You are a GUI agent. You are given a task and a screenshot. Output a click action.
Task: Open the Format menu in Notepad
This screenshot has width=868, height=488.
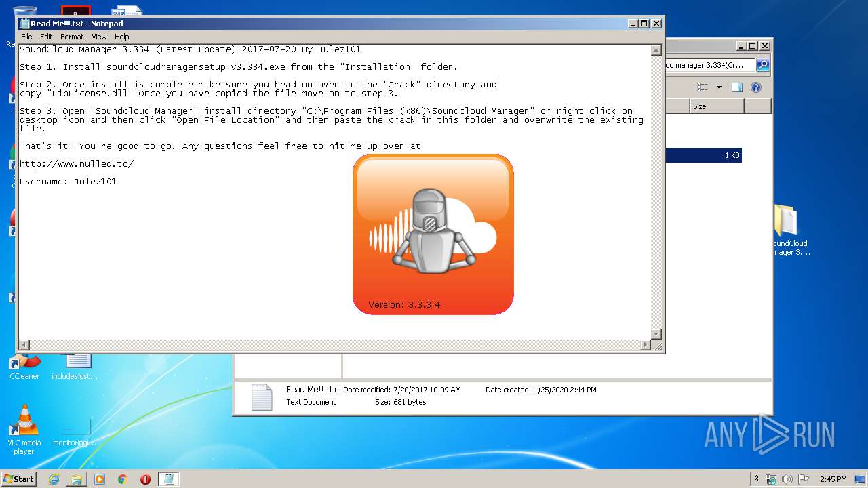tap(72, 37)
